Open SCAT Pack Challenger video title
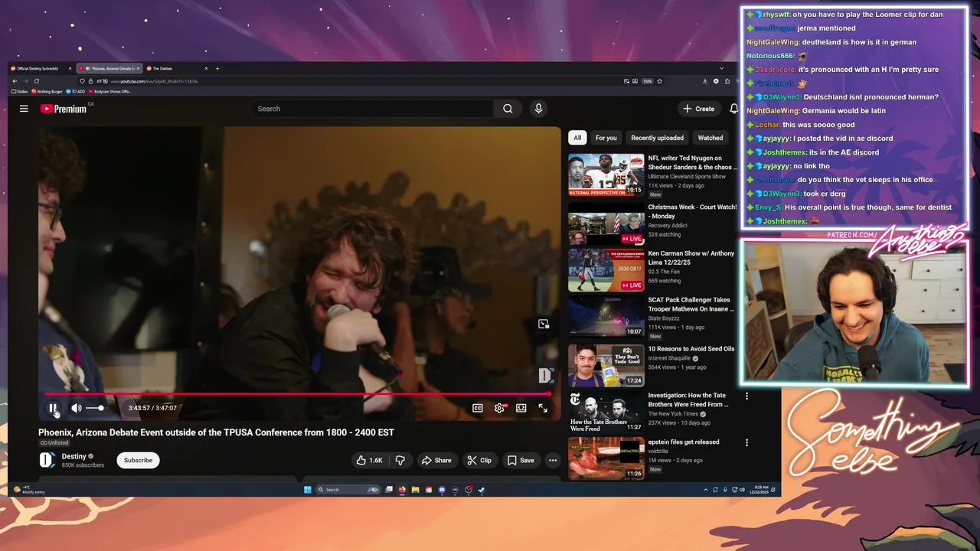 tap(689, 305)
